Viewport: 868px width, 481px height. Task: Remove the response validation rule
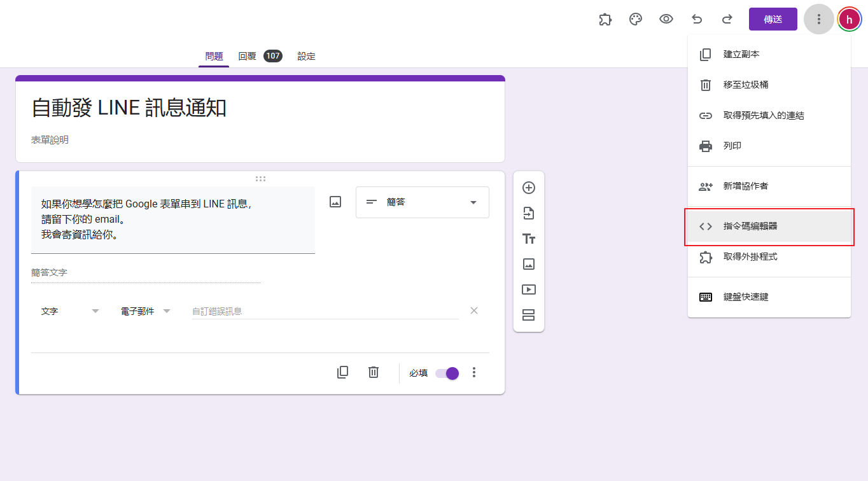pyautogui.click(x=474, y=310)
